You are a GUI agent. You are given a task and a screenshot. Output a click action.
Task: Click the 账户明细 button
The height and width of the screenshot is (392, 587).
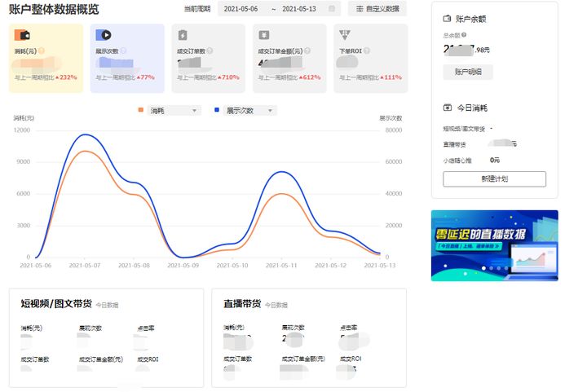pyautogui.click(x=467, y=72)
